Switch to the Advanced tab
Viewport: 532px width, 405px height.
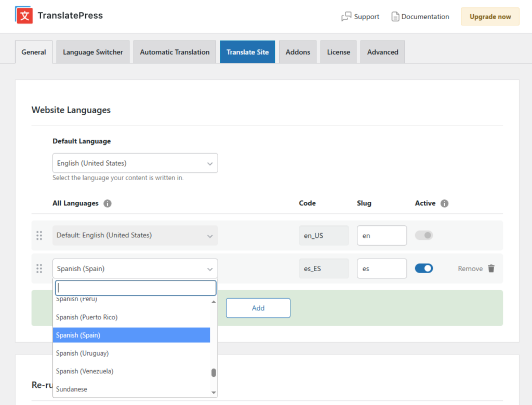click(x=382, y=51)
